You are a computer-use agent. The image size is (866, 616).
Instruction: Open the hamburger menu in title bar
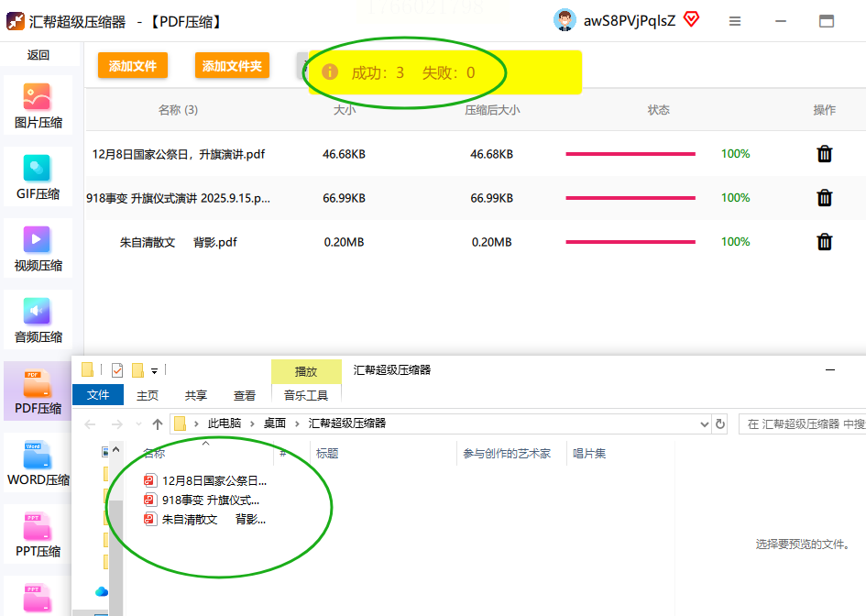click(x=735, y=22)
